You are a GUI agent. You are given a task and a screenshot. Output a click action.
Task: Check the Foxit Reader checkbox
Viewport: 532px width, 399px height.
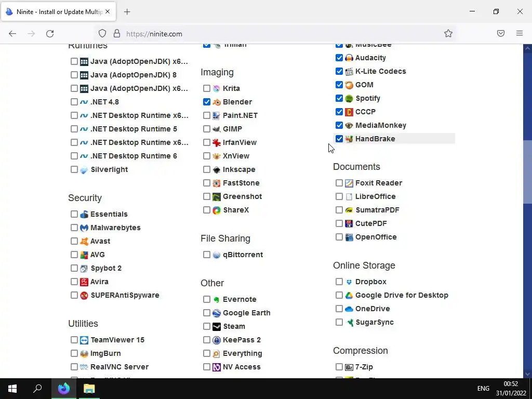[339, 183]
